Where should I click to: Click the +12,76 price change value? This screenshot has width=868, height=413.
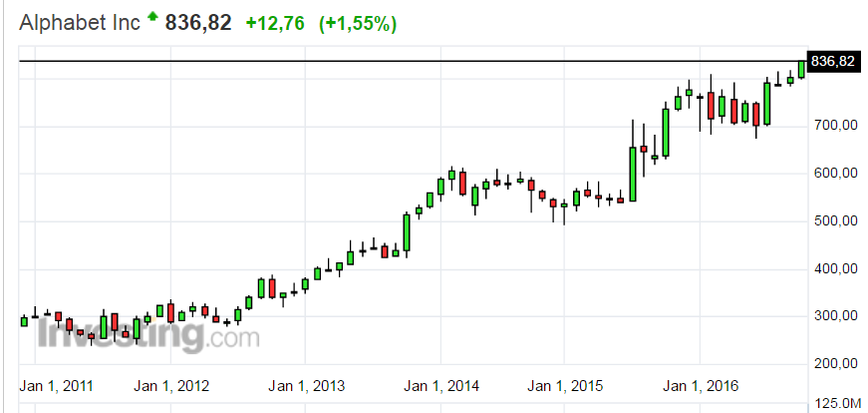click(x=275, y=24)
